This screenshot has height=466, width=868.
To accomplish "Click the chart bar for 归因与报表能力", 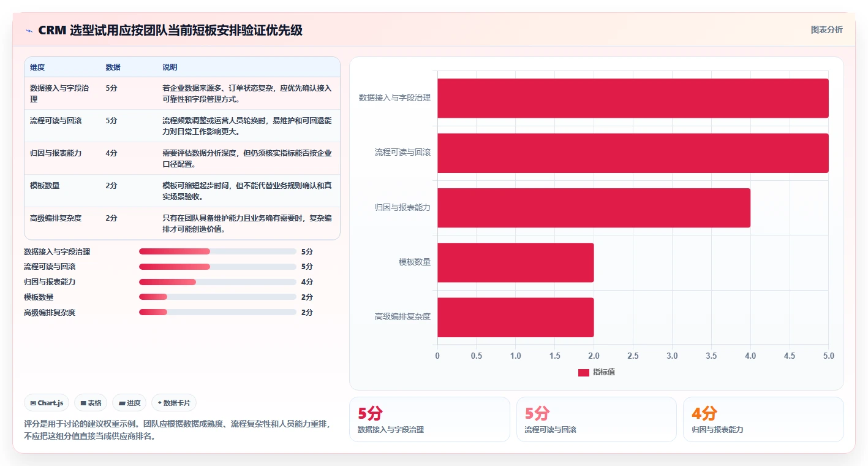I will [x=594, y=207].
